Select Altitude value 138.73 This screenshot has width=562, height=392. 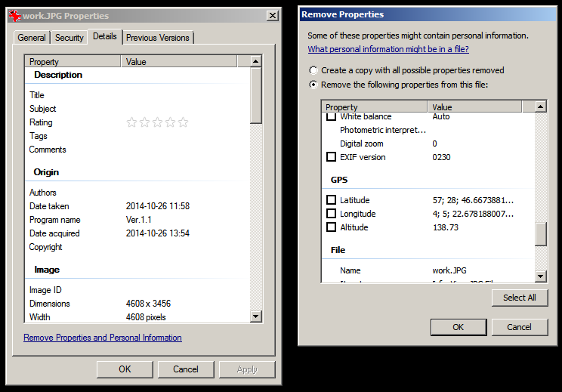click(446, 227)
